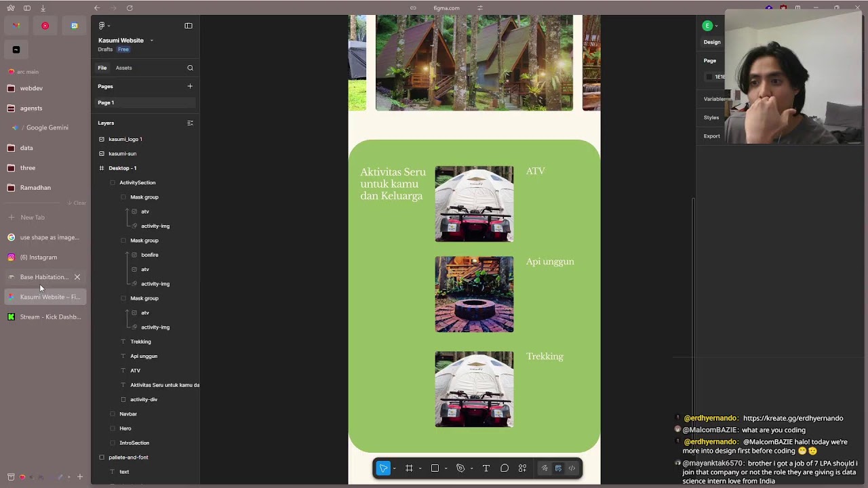Open Move tool options dropdown arrow
This screenshot has height=488, width=868.
395,468
